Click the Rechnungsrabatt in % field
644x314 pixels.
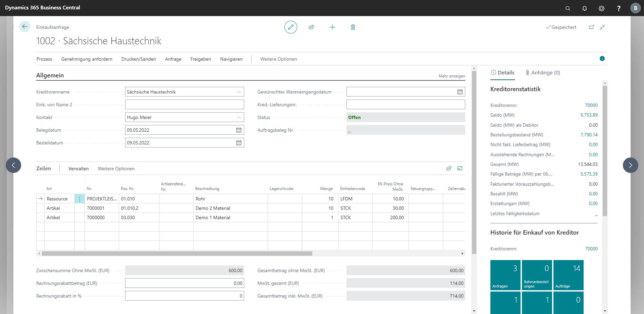184,296
